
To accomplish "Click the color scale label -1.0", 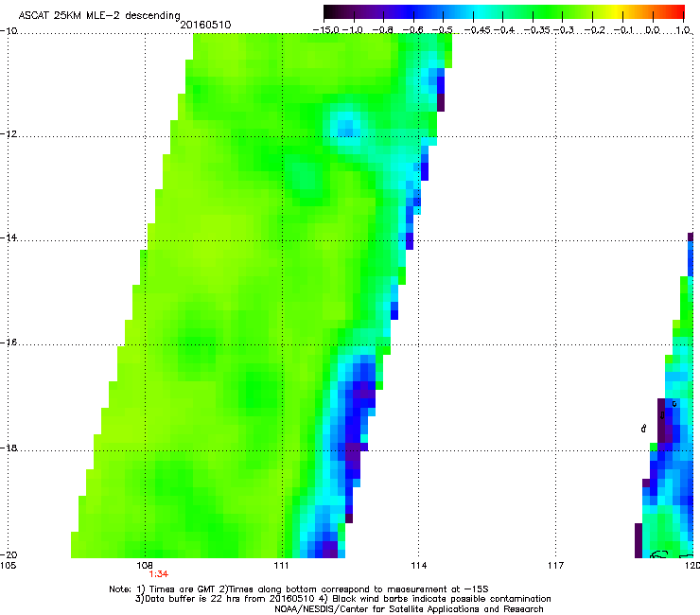I will pyautogui.click(x=353, y=30).
